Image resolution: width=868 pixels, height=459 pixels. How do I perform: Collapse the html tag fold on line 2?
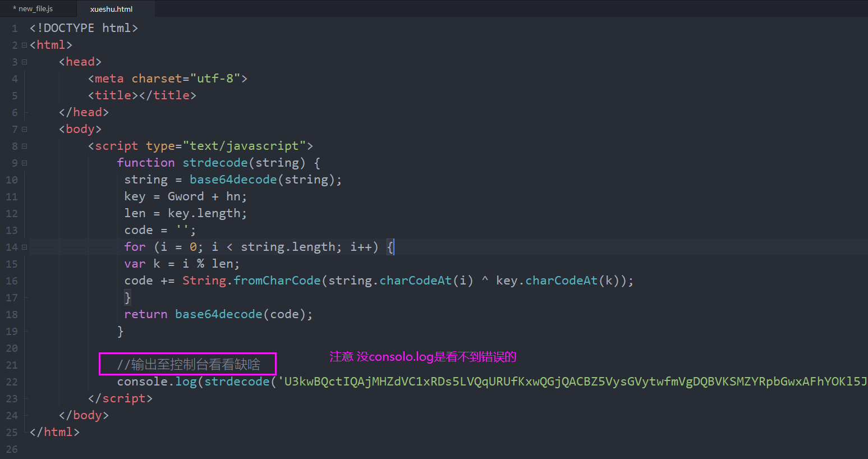pyautogui.click(x=24, y=45)
